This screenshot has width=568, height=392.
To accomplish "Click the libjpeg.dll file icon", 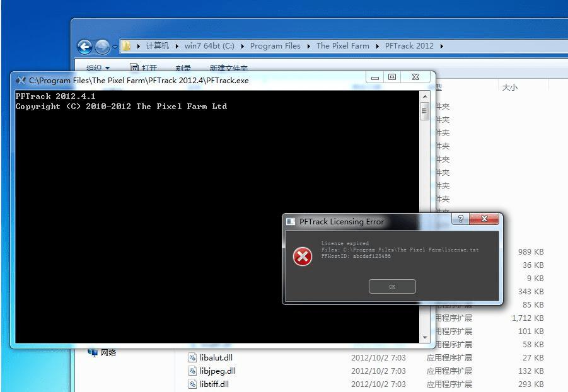I will pos(192,371).
